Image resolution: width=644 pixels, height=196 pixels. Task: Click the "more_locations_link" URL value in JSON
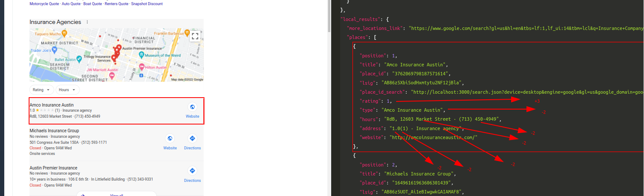[x=526, y=28]
